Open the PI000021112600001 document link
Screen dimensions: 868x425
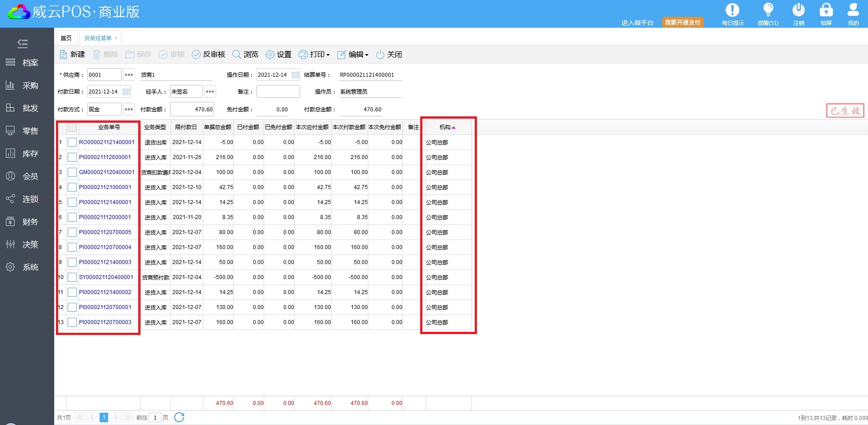point(105,157)
